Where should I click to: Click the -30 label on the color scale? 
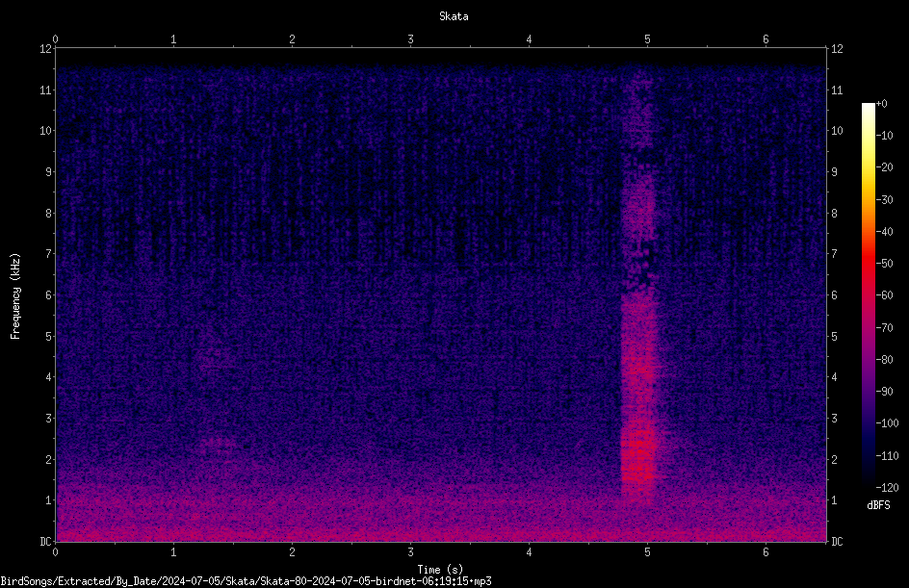884,200
